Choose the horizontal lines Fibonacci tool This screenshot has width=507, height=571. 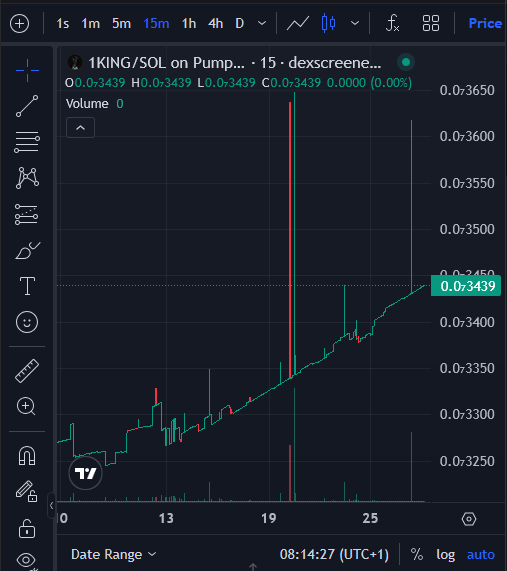pyautogui.click(x=27, y=142)
